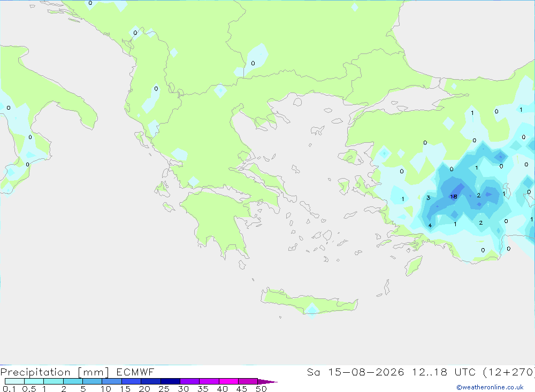Pick the 25–30 mm legend color swatch
The height and width of the screenshot is (392, 535).
click(x=170, y=381)
